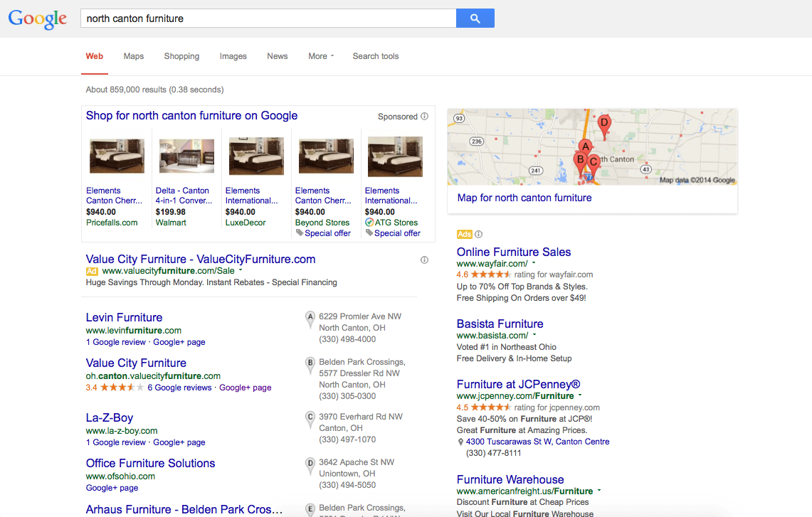The width and height of the screenshot is (812, 517).
Task: Switch to the Images tab
Action: tap(233, 56)
